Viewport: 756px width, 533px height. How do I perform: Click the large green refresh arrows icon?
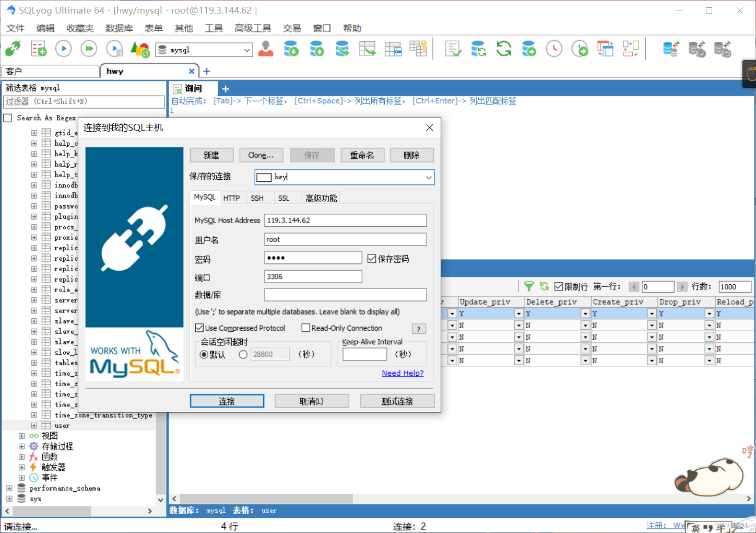[x=504, y=49]
